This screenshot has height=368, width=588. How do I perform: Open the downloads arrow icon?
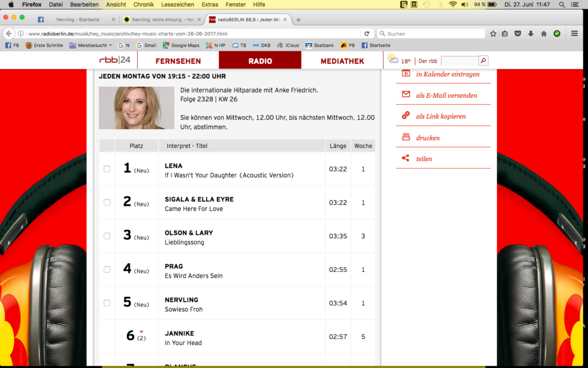pos(530,33)
